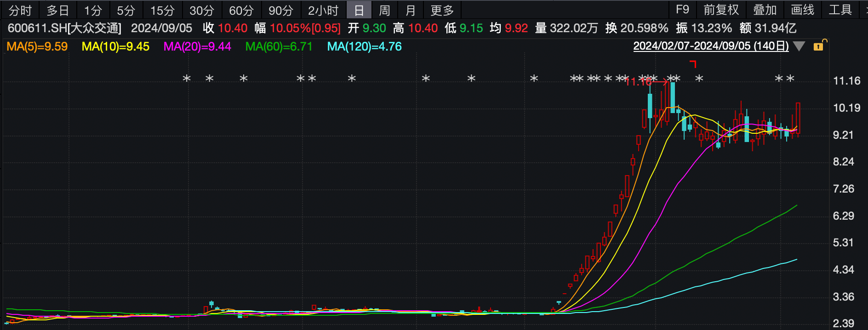
Task: Click the change value 10.05%[0.95]
Action: tap(305, 28)
